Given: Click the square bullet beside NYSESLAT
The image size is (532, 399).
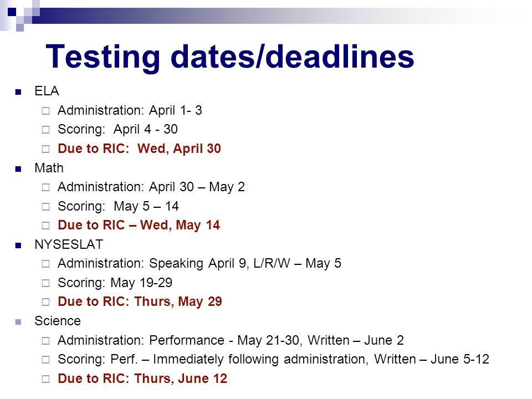Looking at the screenshot, I should 18,245.
